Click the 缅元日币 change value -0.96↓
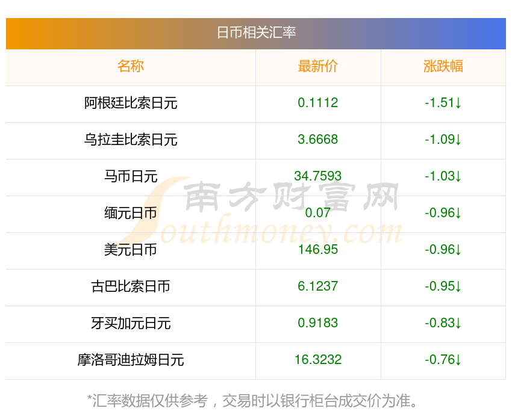The image size is (512, 420). (443, 213)
